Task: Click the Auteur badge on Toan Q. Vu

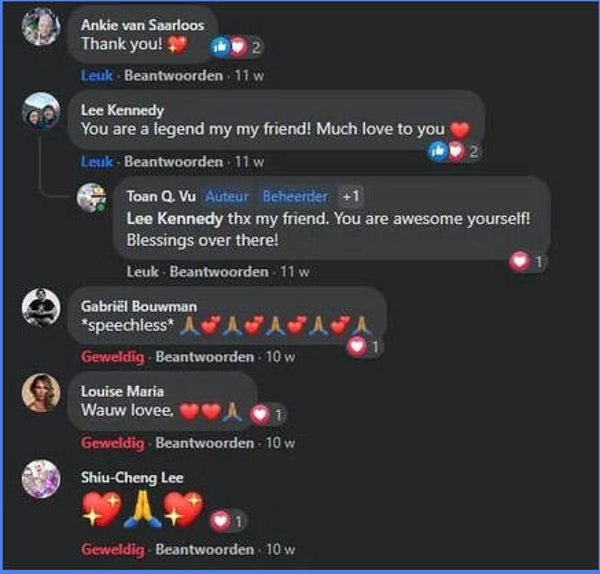Action: click(227, 196)
